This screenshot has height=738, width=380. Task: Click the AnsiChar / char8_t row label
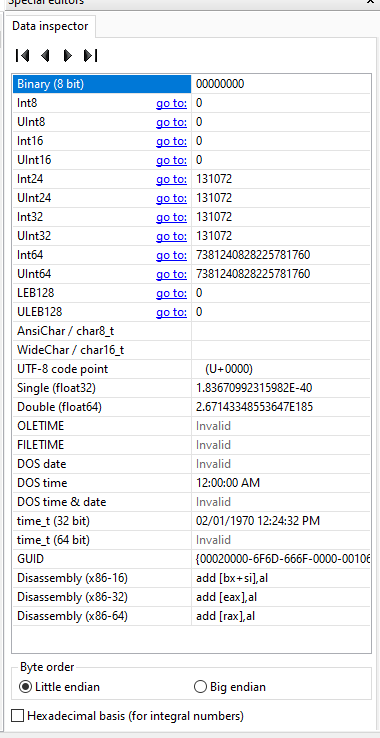click(65, 331)
